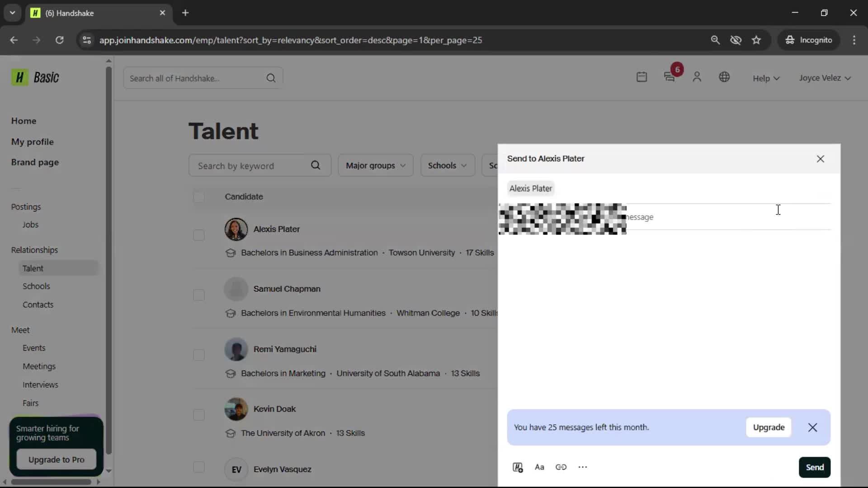Insert a message template icon
This screenshot has height=488, width=868.
click(x=518, y=467)
